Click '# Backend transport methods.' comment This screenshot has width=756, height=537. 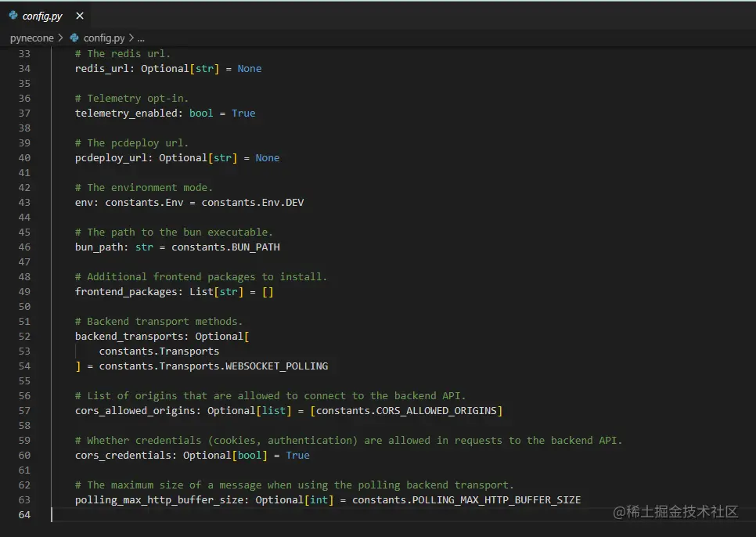click(x=159, y=322)
